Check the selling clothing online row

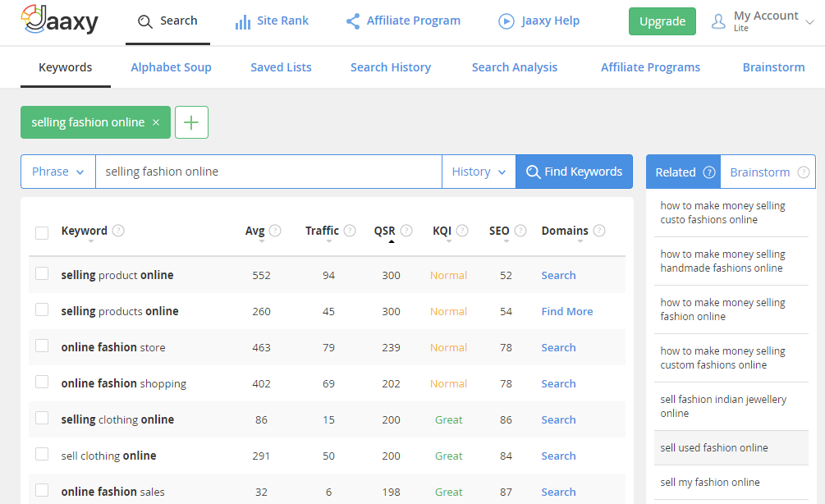(42, 418)
